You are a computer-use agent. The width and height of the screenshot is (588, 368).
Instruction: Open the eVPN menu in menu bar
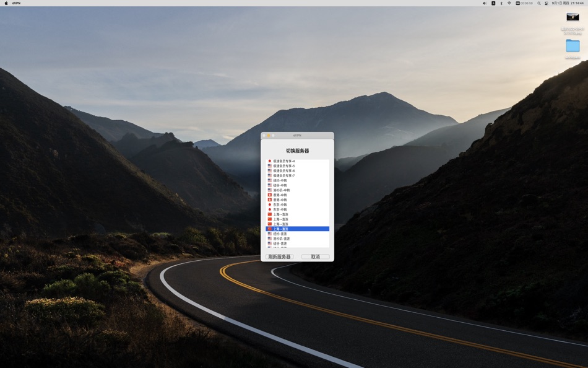click(x=17, y=3)
